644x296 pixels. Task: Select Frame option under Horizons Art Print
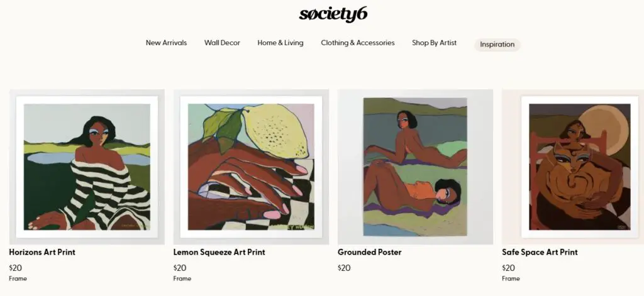(x=18, y=278)
